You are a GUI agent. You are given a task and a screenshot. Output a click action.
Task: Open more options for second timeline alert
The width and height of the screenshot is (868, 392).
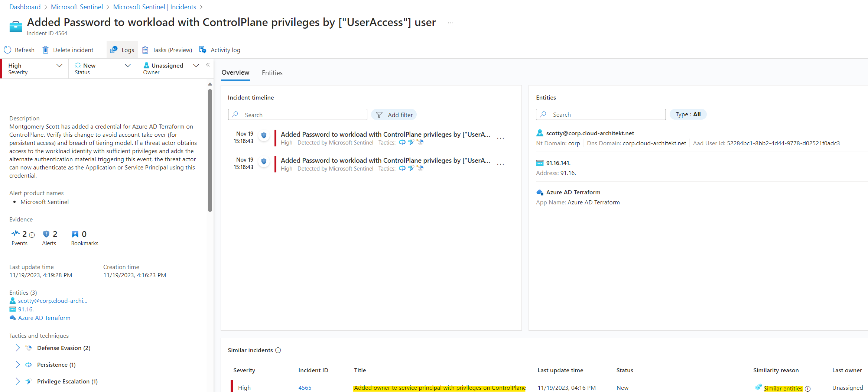point(501,164)
